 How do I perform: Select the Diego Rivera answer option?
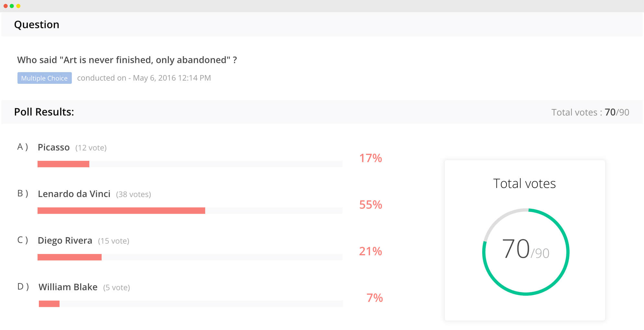[65, 241]
